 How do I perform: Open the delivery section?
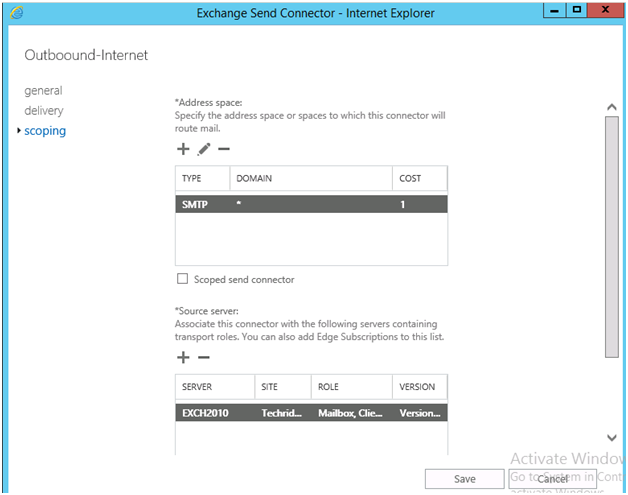coord(44,111)
